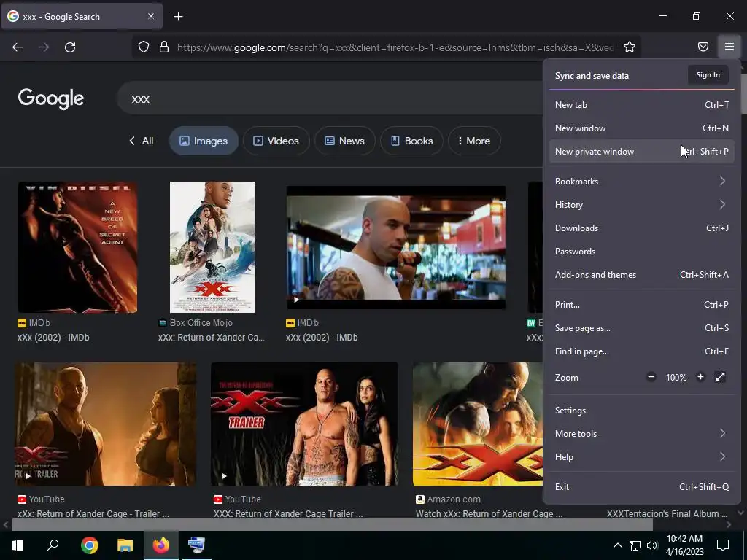
Task: Open 'XXX: Return of Xander Cage Trailer' thumbnail
Action: tap(304, 424)
